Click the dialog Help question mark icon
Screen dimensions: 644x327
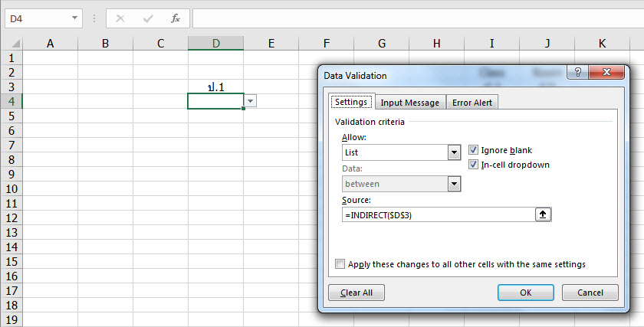pyautogui.click(x=577, y=72)
